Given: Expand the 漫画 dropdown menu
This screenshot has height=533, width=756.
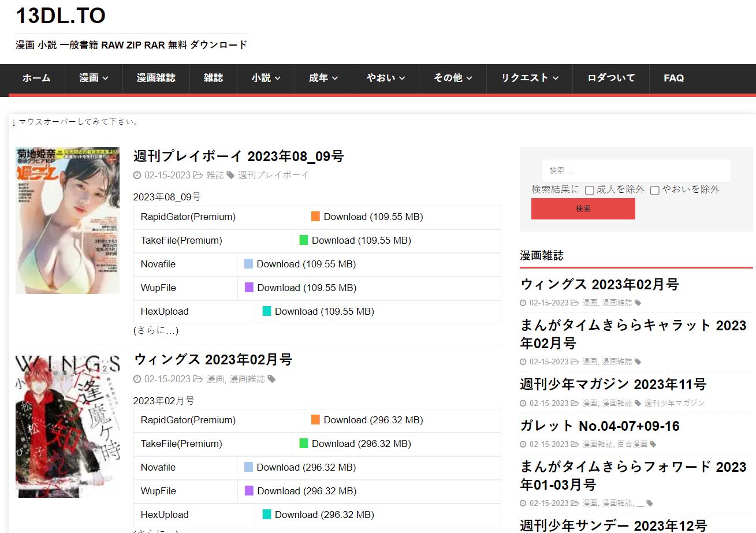Looking at the screenshot, I should point(94,78).
